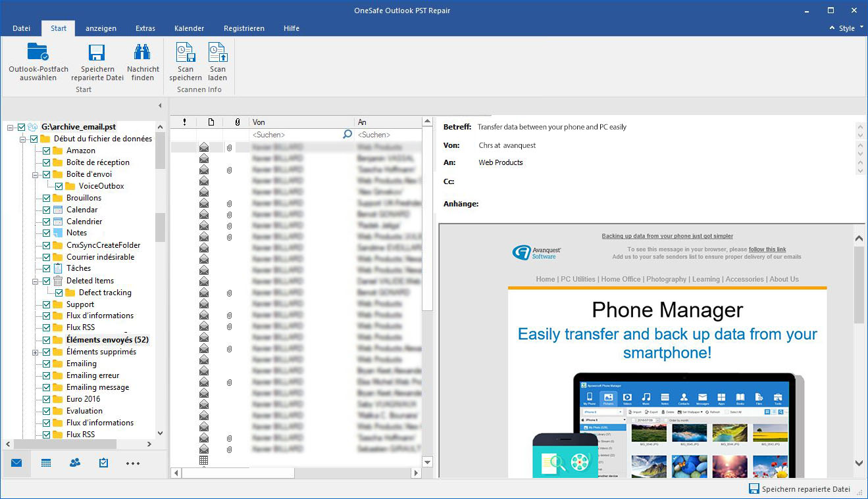
Task: Open the Photography link in email
Action: click(x=666, y=279)
